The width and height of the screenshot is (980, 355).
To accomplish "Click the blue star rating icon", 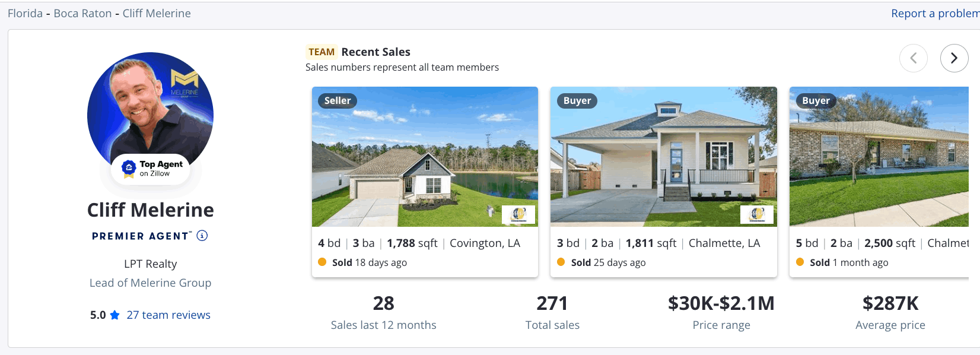I will [114, 315].
